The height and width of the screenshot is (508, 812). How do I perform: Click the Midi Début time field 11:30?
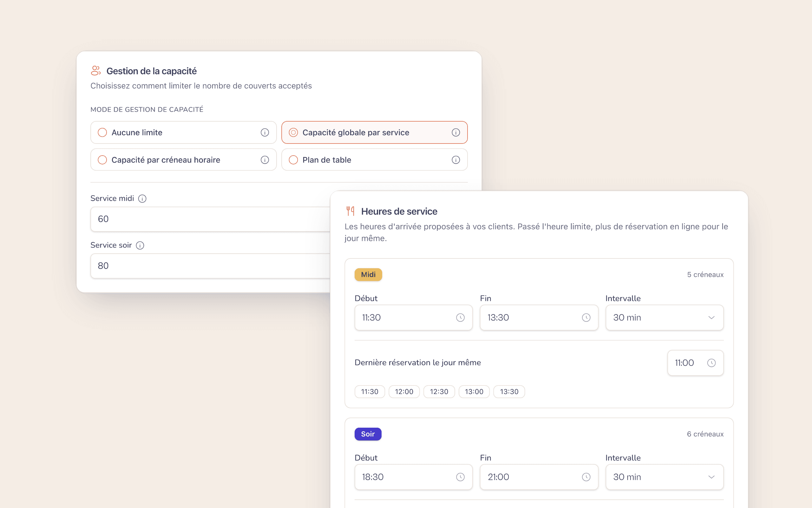tap(413, 317)
